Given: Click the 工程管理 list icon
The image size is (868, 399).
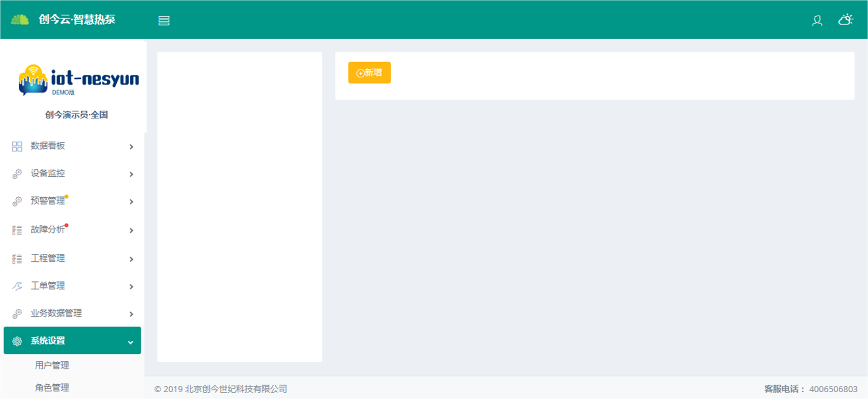Looking at the screenshot, I should point(17,259).
